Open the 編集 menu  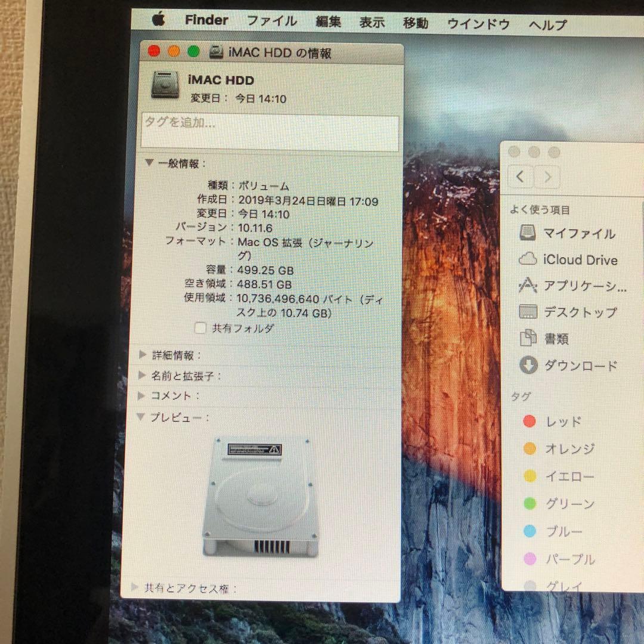[328, 22]
